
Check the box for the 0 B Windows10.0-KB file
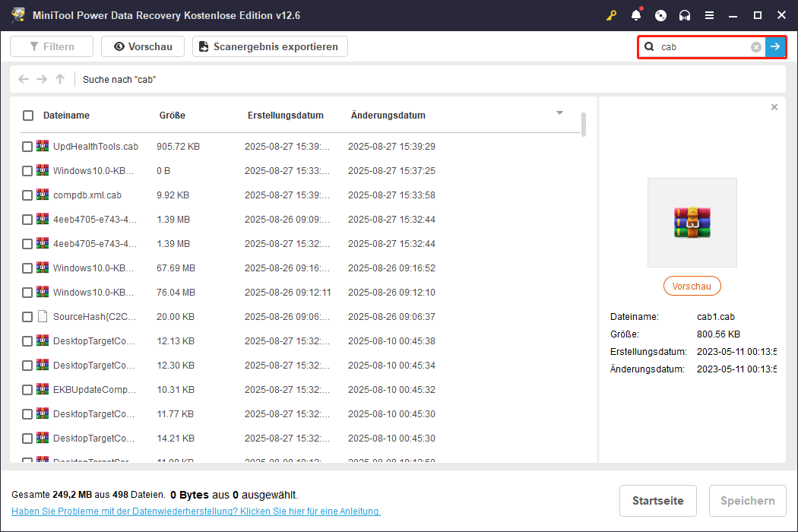pyautogui.click(x=27, y=171)
